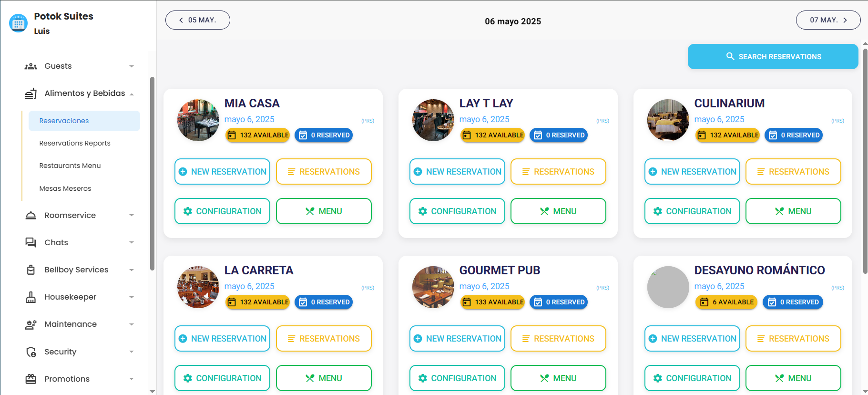The width and height of the screenshot is (868, 395).
Task: Click the plus icon in CULINARIUM New Reservation
Action: (653, 172)
